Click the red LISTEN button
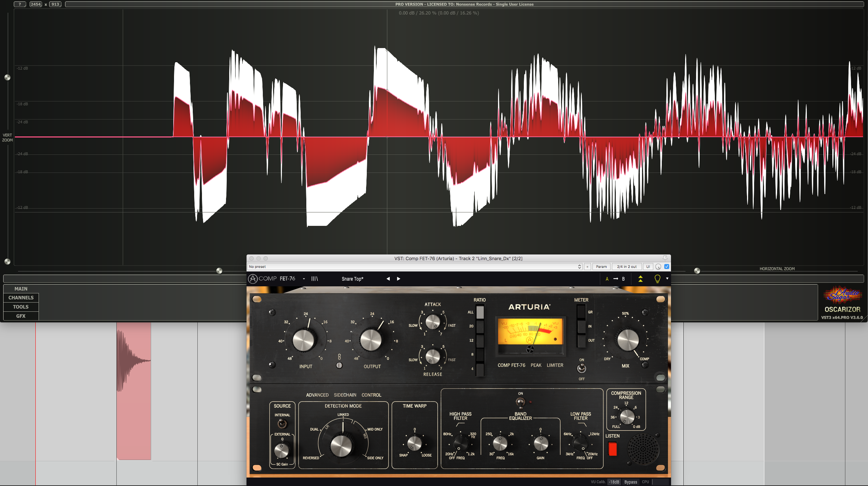Viewport: 868px width, 486px height. [x=613, y=449]
